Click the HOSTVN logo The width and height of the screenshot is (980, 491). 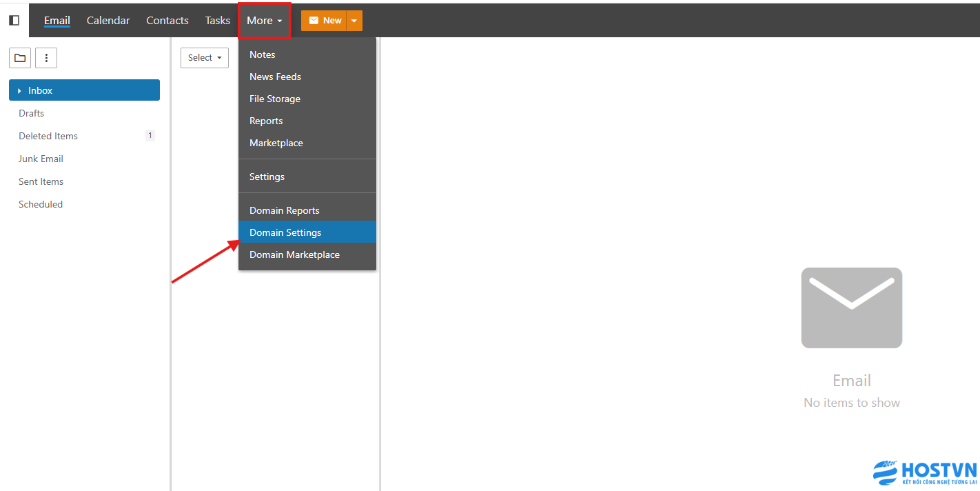(x=925, y=473)
